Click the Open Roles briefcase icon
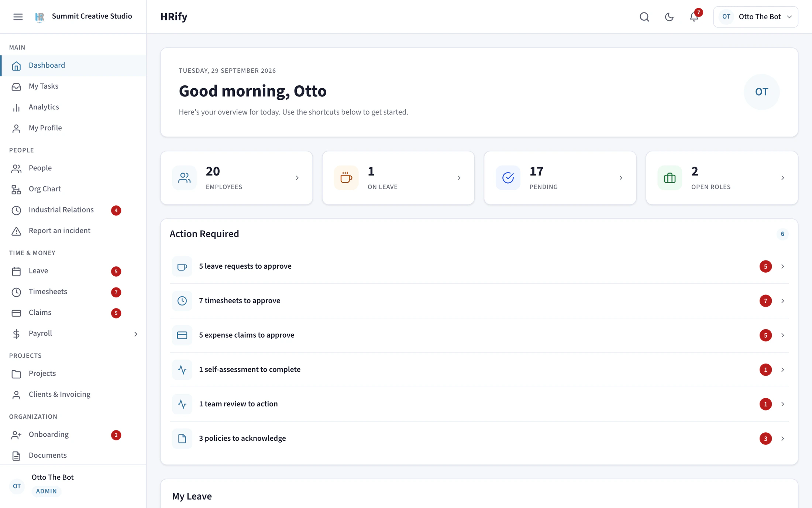The height and width of the screenshot is (508, 812). 670,178
